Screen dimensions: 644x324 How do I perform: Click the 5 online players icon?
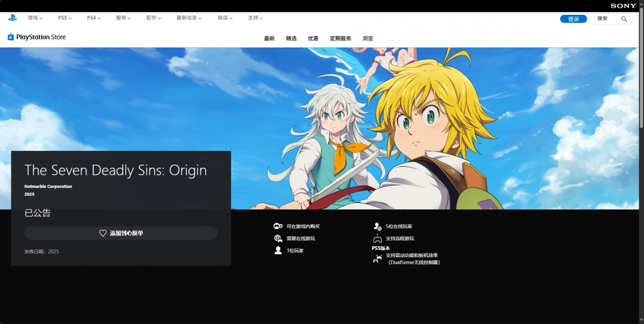click(377, 226)
